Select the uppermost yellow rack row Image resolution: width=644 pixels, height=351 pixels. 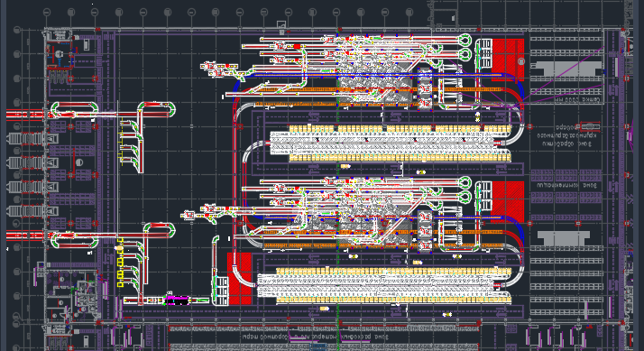400,129
